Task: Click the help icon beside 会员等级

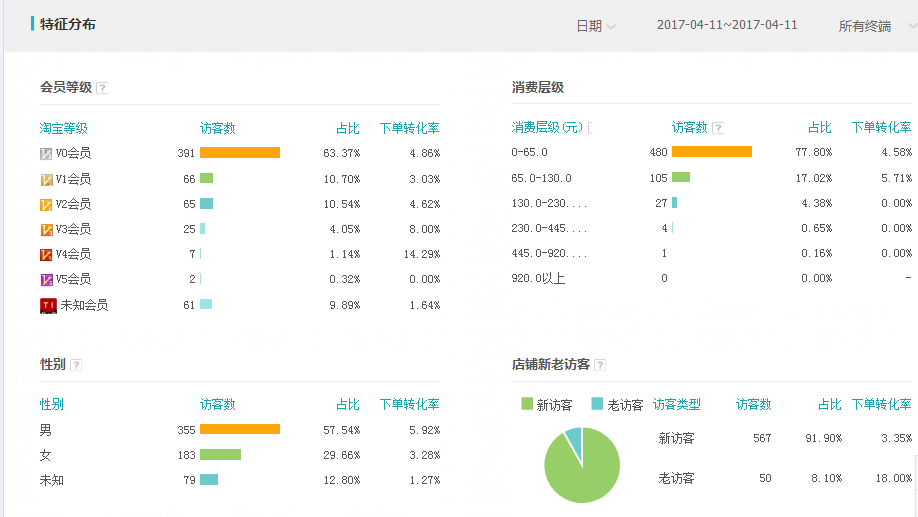Action: click(x=102, y=88)
